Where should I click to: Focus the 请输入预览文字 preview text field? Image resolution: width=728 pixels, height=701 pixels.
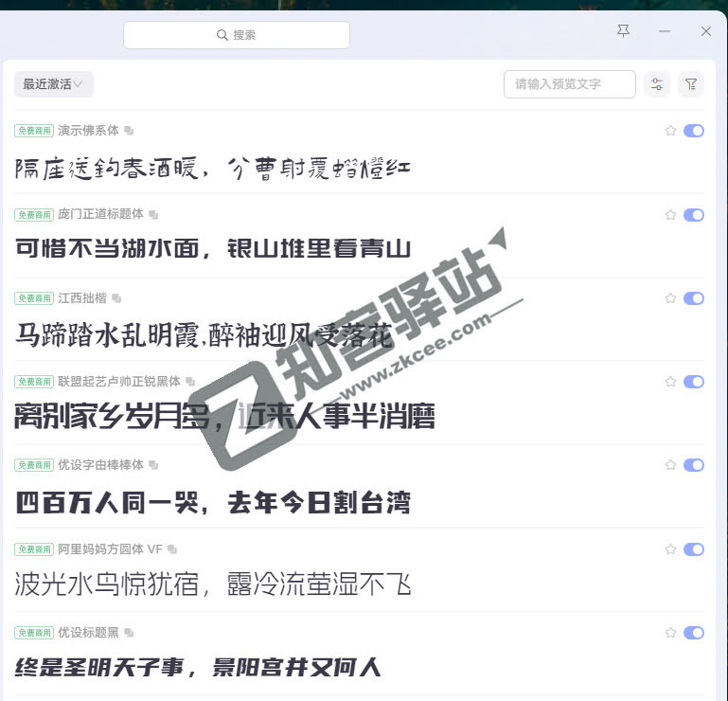pyautogui.click(x=569, y=84)
